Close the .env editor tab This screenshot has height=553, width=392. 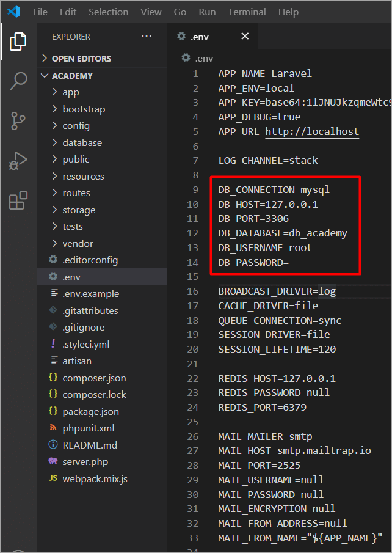pos(245,36)
